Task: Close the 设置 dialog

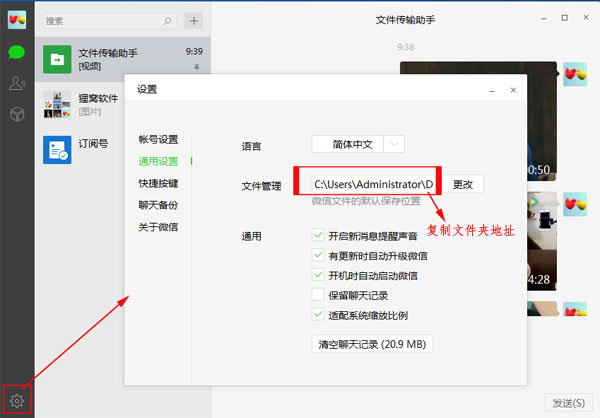Action: [513, 90]
